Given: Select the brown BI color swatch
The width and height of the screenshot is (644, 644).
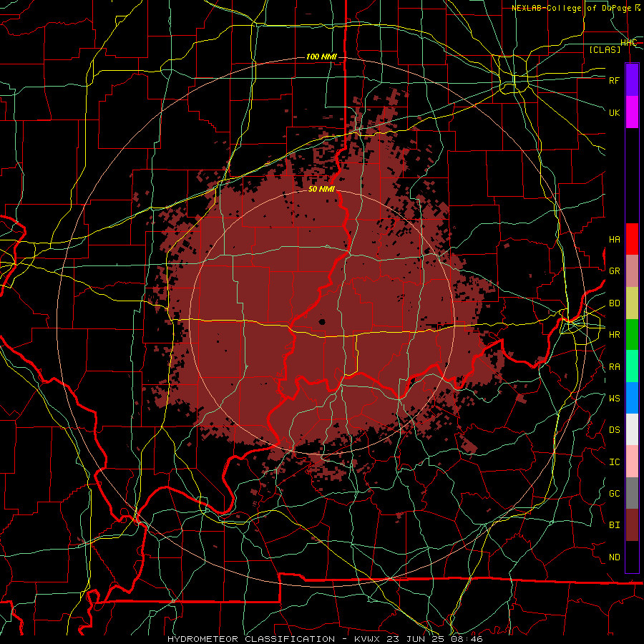Looking at the screenshot, I should [x=632, y=525].
